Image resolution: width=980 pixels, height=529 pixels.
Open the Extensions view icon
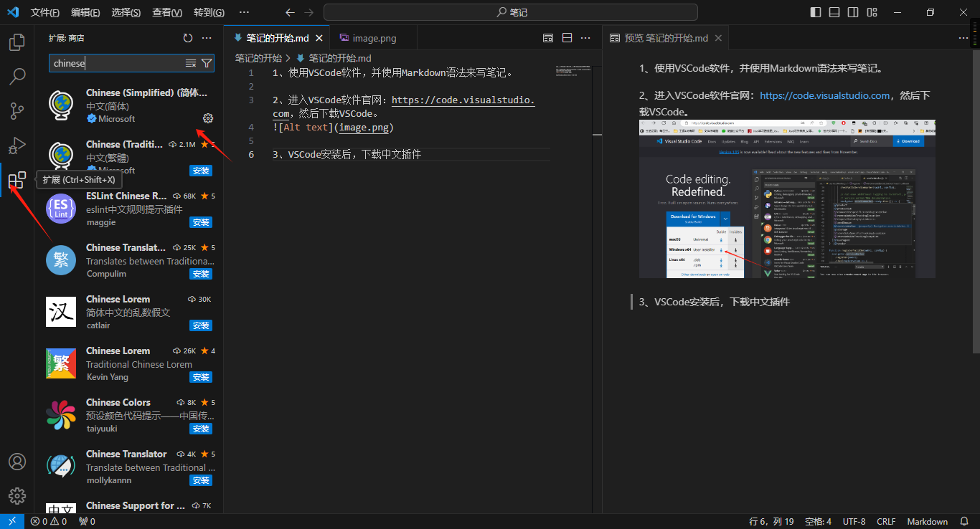(17, 180)
